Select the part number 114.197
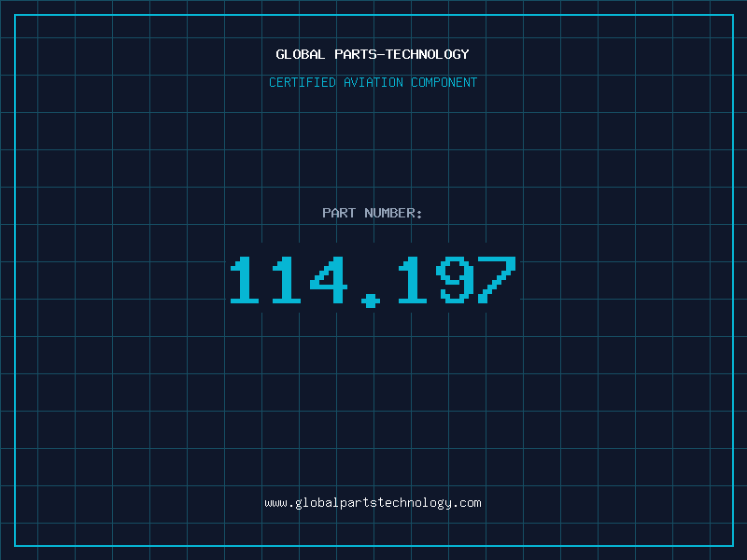 [373, 281]
